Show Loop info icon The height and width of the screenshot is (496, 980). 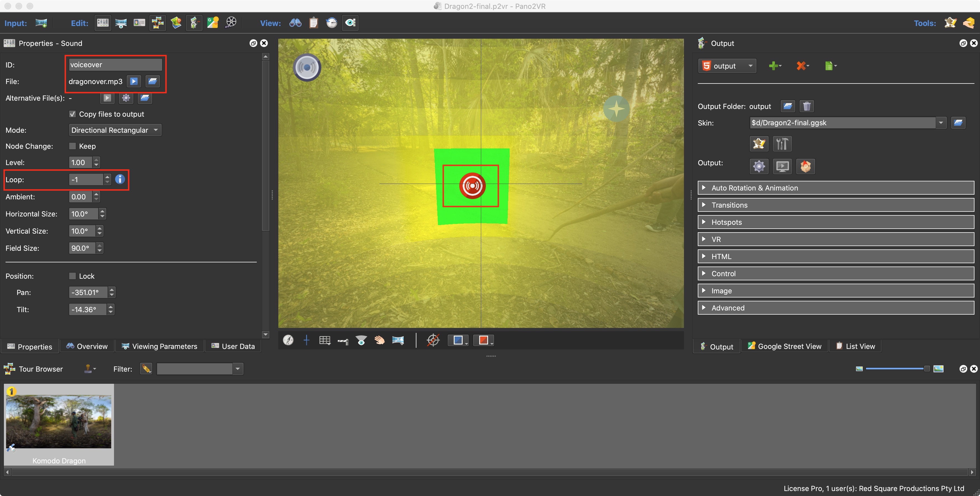[120, 179]
